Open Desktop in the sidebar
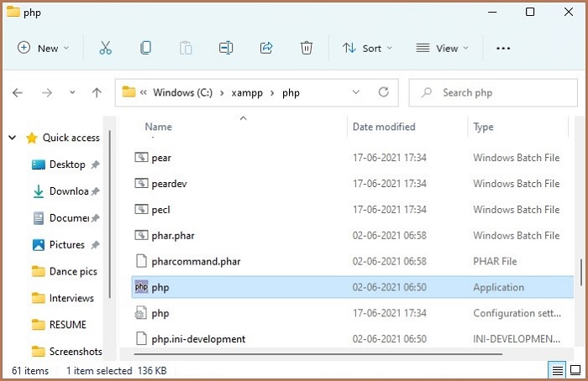The height and width of the screenshot is (381, 588). point(67,164)
